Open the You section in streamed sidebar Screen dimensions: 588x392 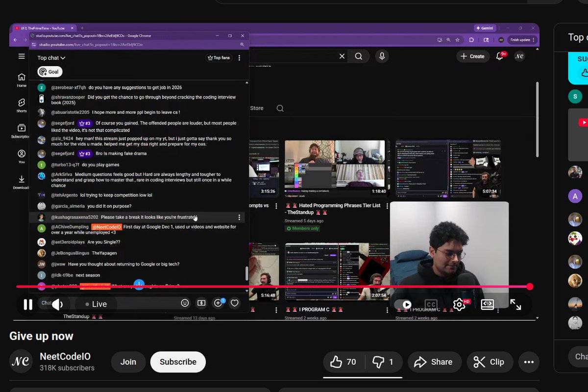point(22,156)
